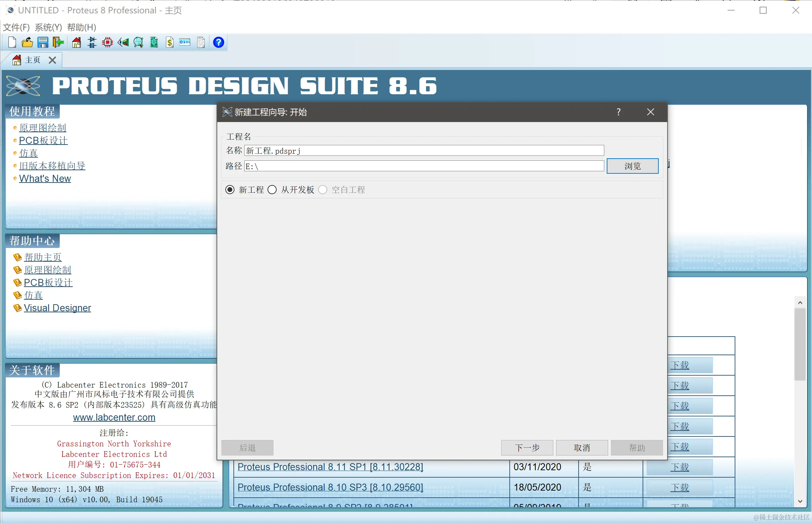This screenshot has width=812, height=523.
Task: Open Schematic Capture with the diode-capacitor icon
Action: coord(92,43)
